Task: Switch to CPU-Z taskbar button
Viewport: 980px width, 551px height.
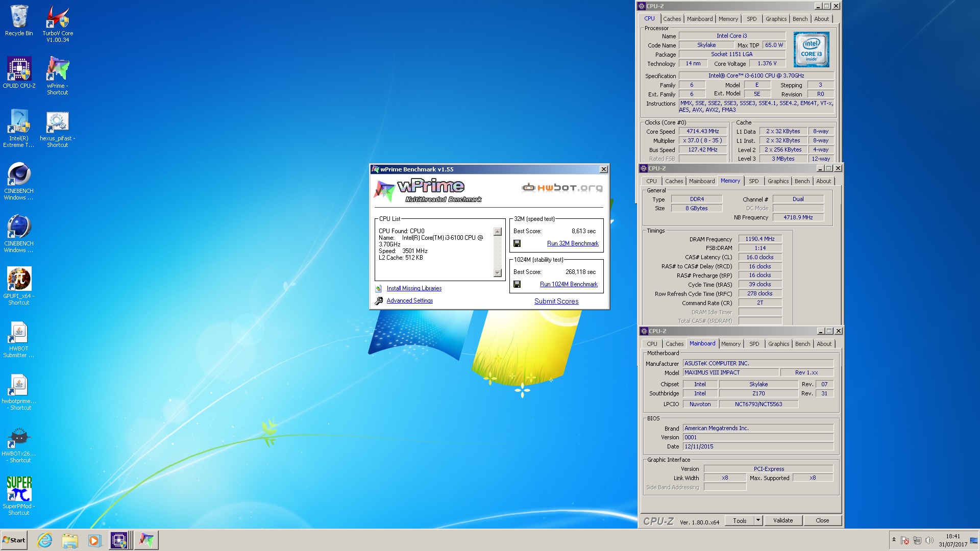Action: [119, 540]
